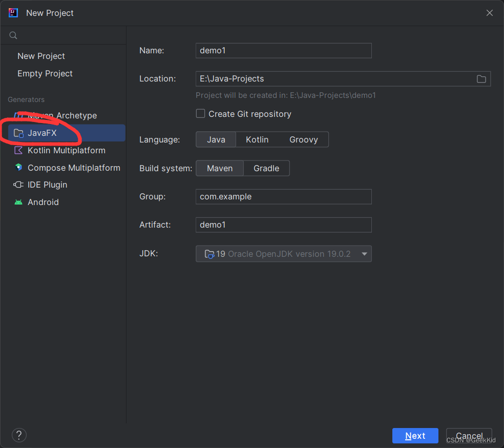Select IDE Plugin generator
504x448 pixels.
(67, 185)
